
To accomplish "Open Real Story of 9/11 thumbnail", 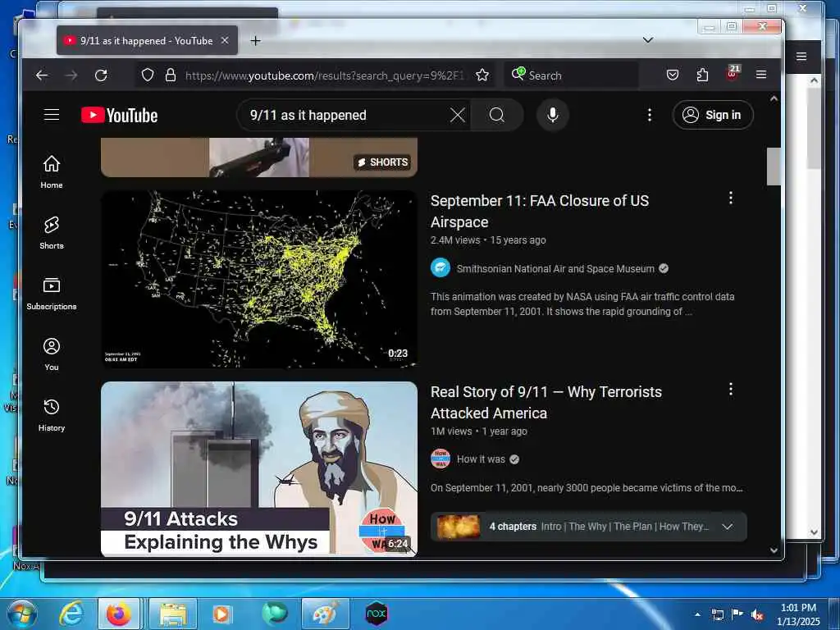I will click(259, 469).
